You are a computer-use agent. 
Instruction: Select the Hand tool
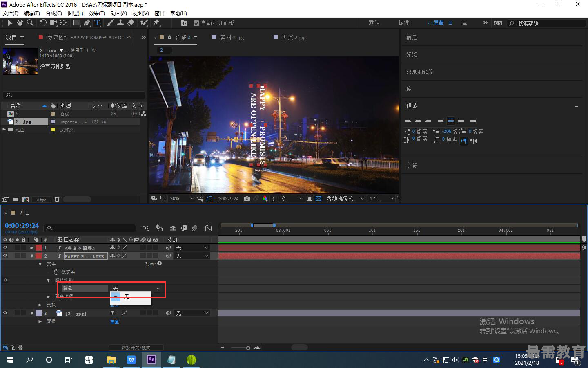click(20, 23)
